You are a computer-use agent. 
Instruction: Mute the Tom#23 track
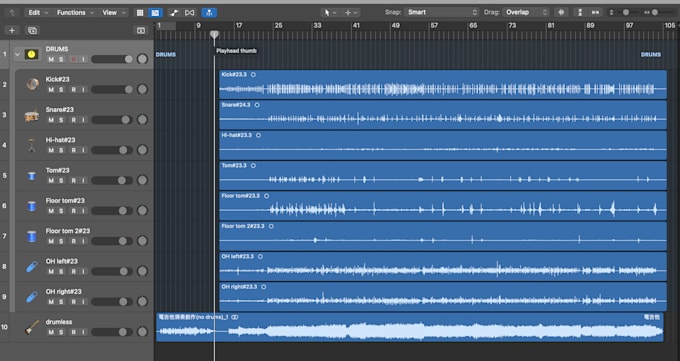click(51, 180)
